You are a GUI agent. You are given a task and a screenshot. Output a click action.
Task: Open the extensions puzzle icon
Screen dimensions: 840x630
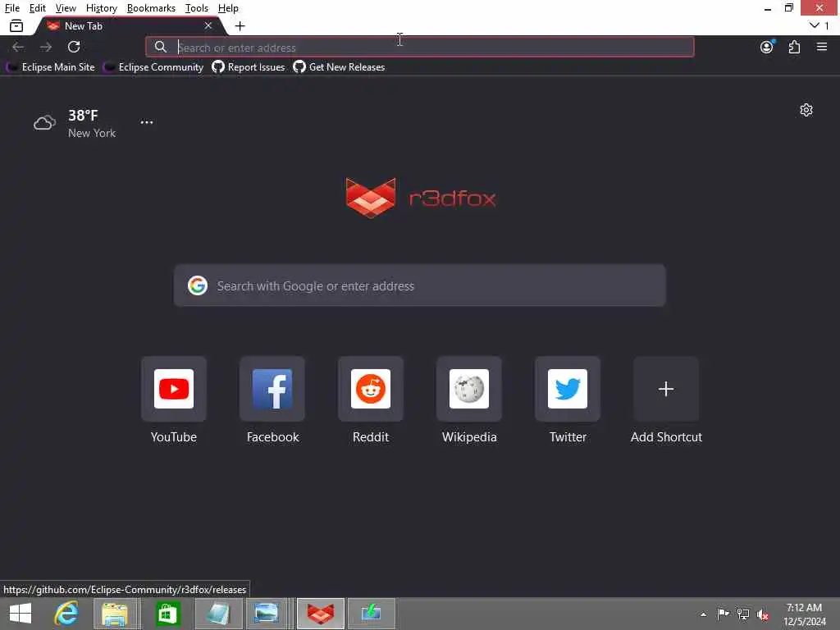coord(794,47)
